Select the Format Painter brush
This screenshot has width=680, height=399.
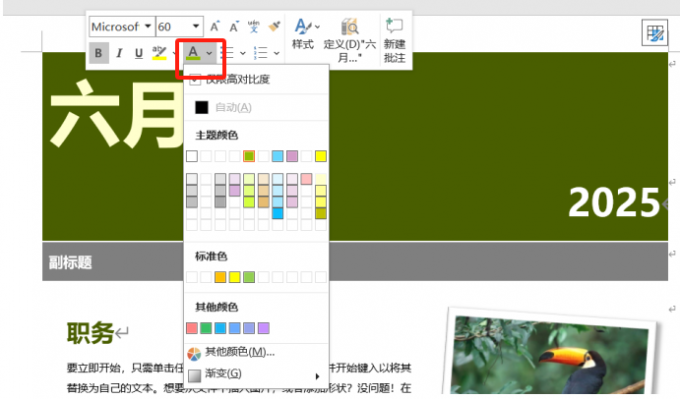pos(274,26)
